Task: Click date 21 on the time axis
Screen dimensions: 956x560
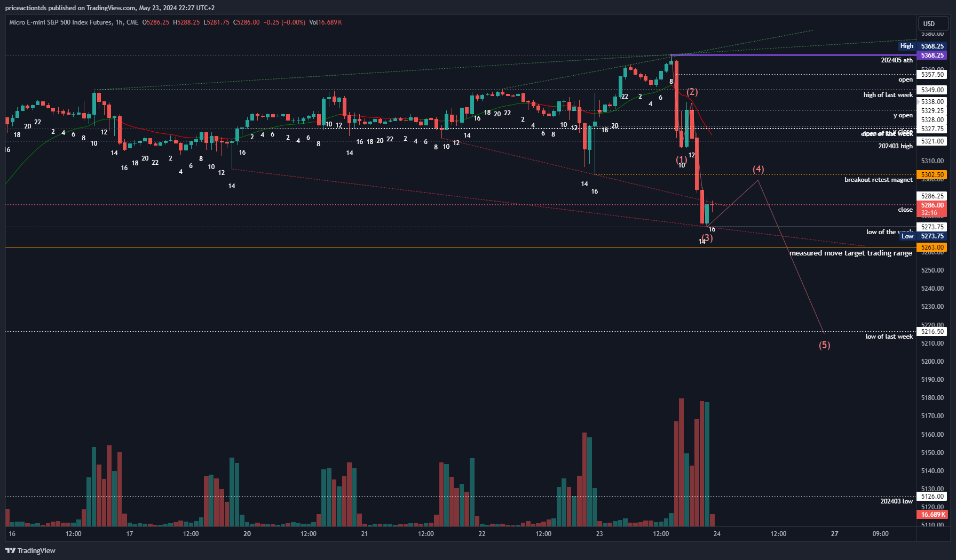Action: (365, 534)
